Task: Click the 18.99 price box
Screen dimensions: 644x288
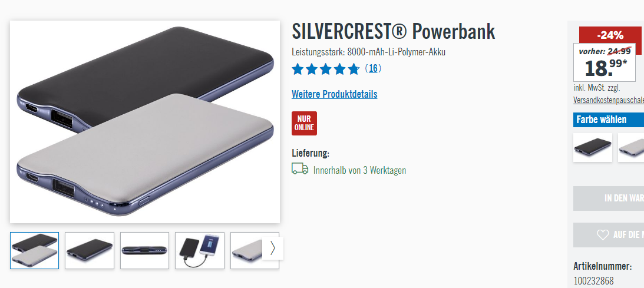Action: (604, 62)
